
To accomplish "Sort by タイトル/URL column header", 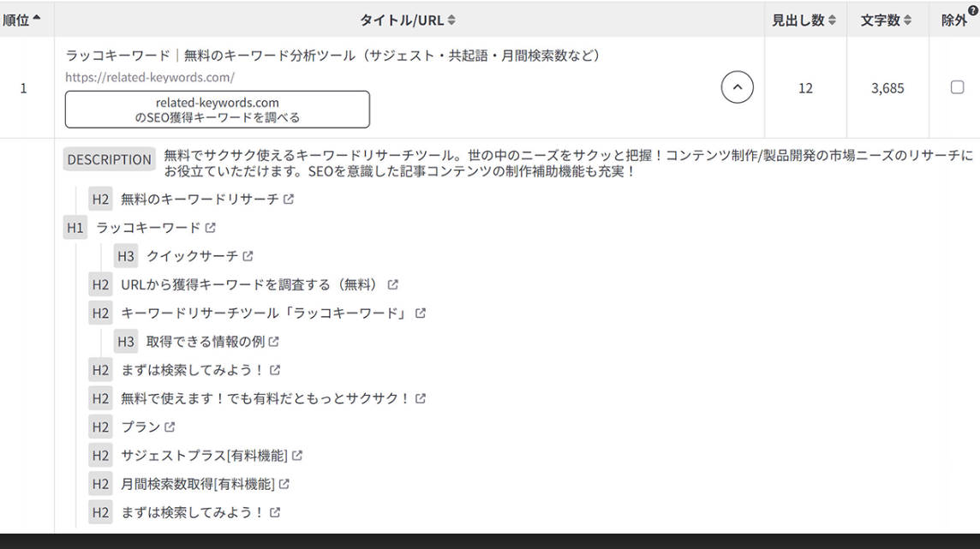I will 408,20.
